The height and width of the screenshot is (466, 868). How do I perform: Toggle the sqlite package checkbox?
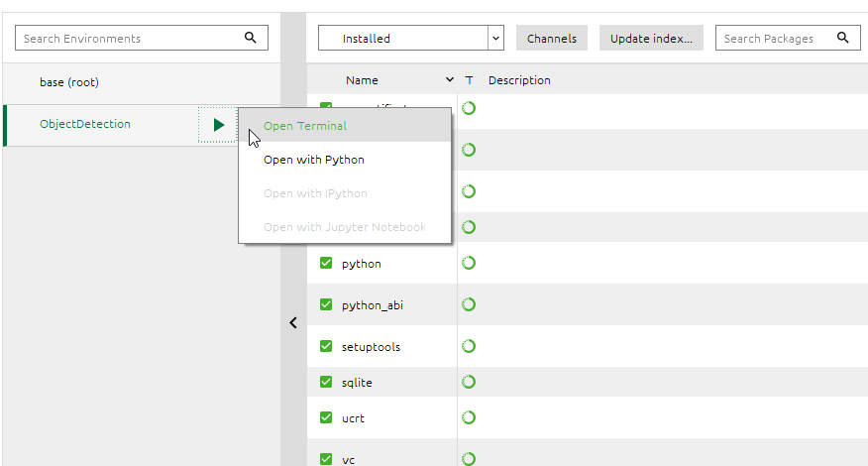pyautogui.click(x=326, y=383)
